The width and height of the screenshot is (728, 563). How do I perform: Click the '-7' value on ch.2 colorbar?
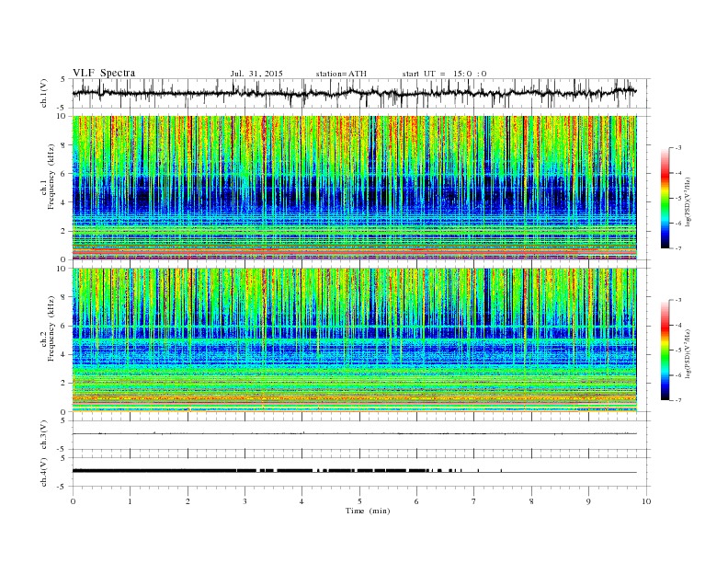(x=677, y=400)
